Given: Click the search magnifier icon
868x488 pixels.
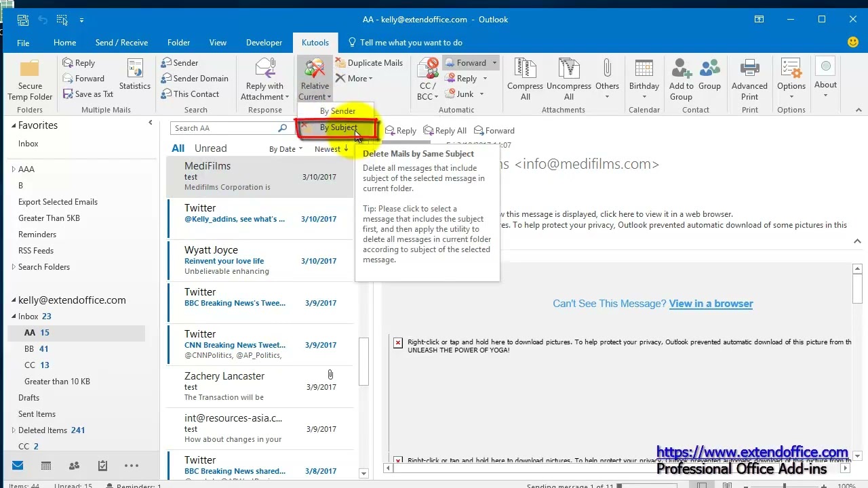Looking at the screenshot, I should pos(282,128).
